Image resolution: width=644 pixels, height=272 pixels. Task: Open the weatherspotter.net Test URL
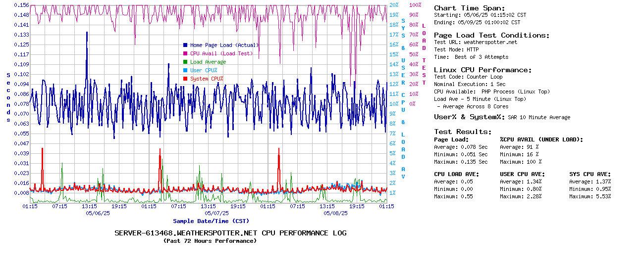coord(490,42)
